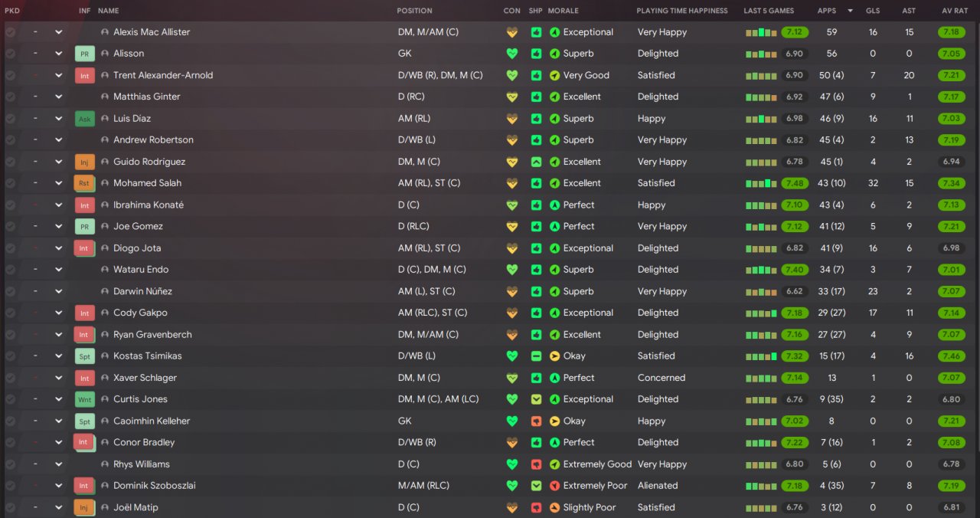
Task: Tick the pick checkbox for Alexis Mac Allister
Action: pos(10,32)
